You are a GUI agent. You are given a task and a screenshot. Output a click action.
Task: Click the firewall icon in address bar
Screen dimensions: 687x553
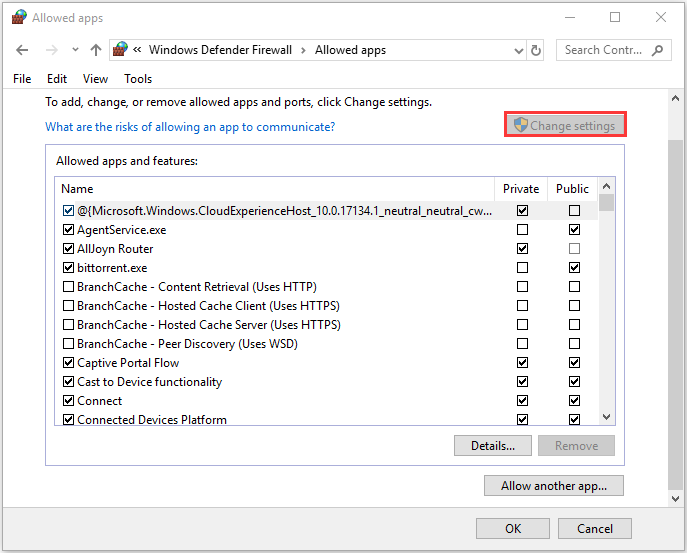click(120, 50)
